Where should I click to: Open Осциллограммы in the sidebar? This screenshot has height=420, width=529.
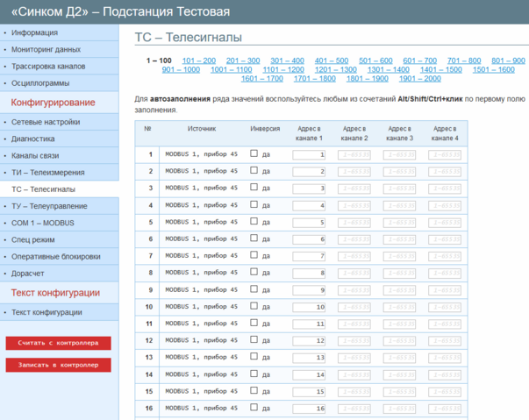click(40, 83)
